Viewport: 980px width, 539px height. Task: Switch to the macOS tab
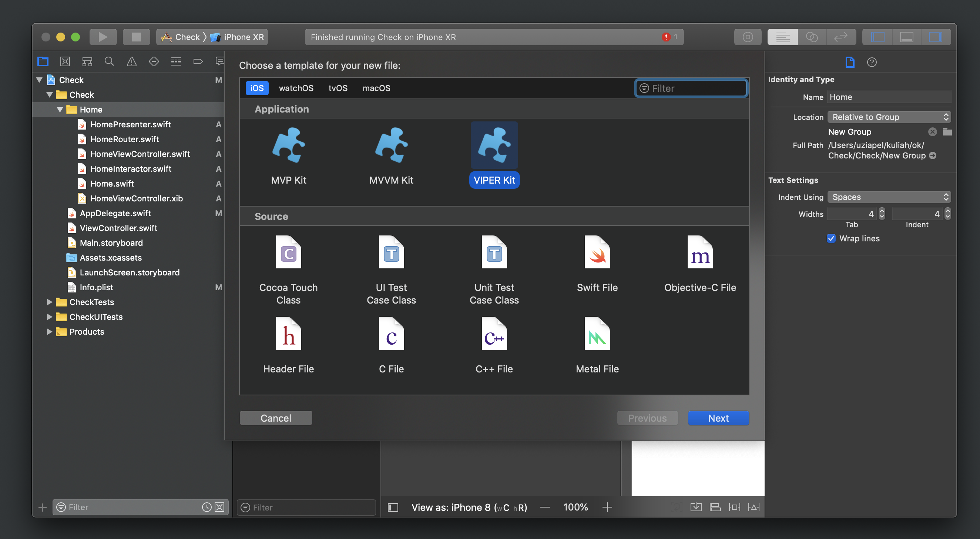376,87
